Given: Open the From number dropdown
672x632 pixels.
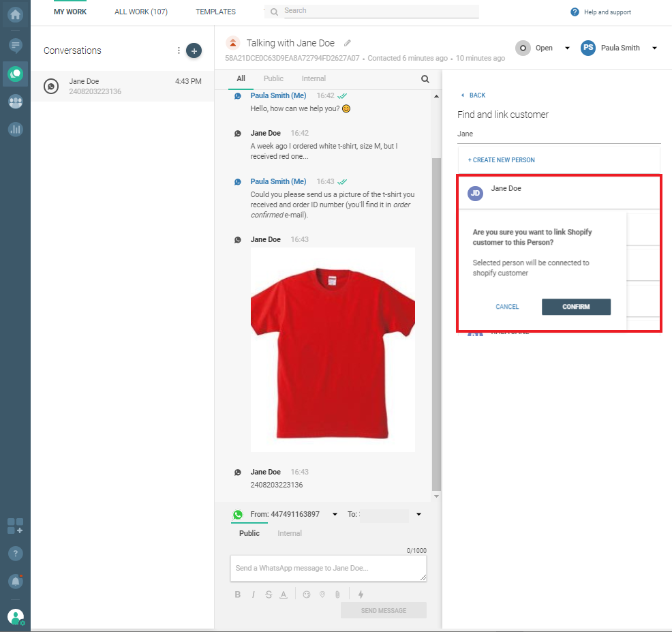Looking at the screenshot, I should coord(335,515).
